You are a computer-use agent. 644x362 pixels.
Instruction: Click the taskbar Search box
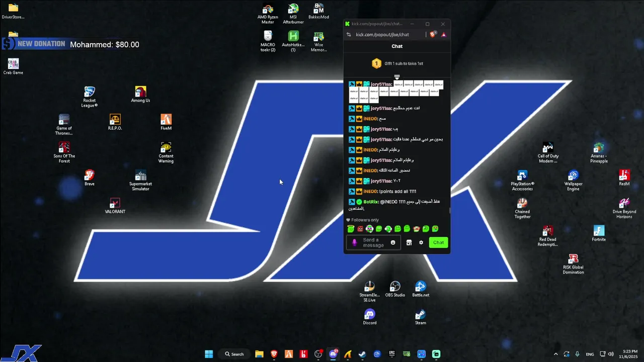click(x=235, y=354)
